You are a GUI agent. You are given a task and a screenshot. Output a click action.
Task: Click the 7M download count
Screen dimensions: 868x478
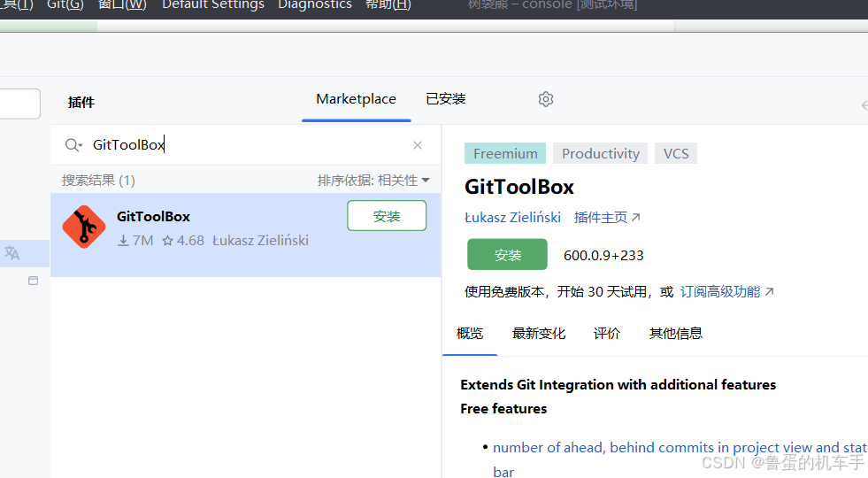135,241
